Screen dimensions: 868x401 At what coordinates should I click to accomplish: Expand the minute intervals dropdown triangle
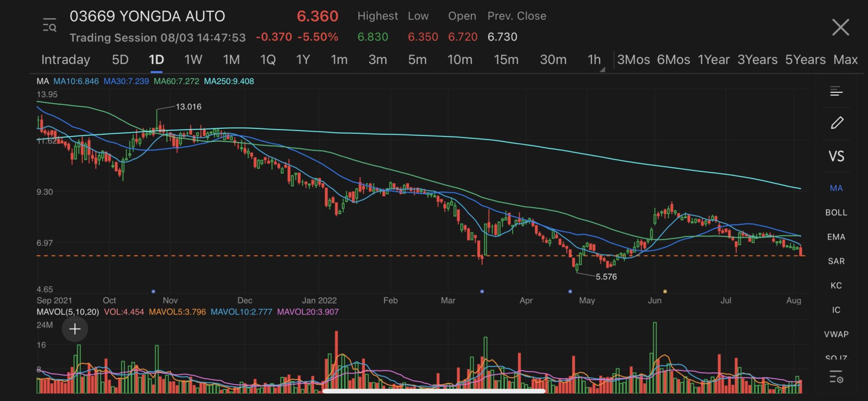[x=602, y=69]
